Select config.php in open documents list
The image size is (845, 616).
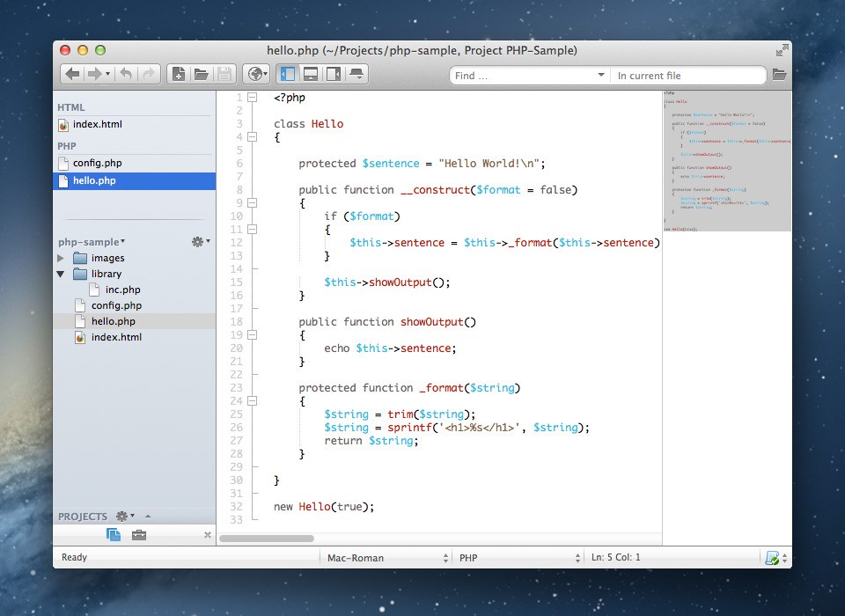pyautogui.click(x=97, y=163)
